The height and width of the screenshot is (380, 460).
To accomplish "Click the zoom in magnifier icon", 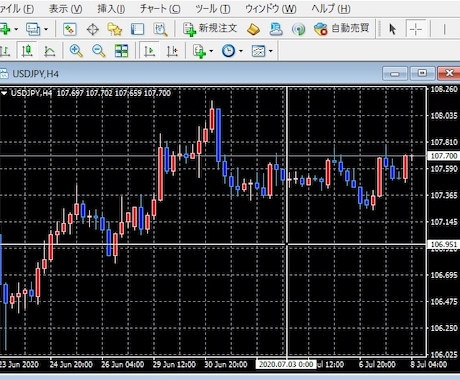I will point(76,51).
